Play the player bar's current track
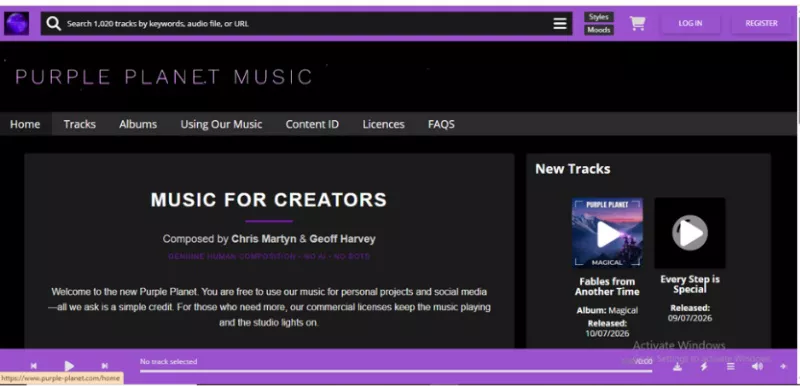This screenshot has width=800, height=386. point(69,366)
